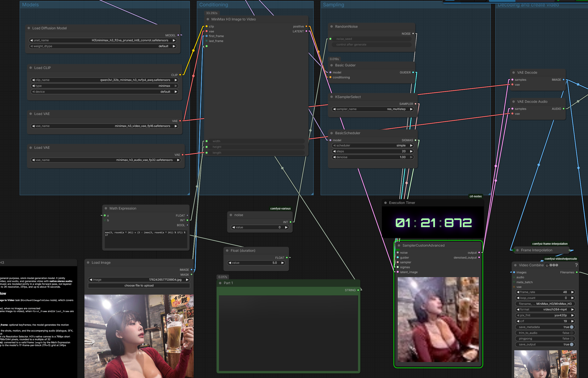This screenshot has height=378, width=588.
Task: Toggle the pingpong option in Video Combine
Action: (545, 339)
